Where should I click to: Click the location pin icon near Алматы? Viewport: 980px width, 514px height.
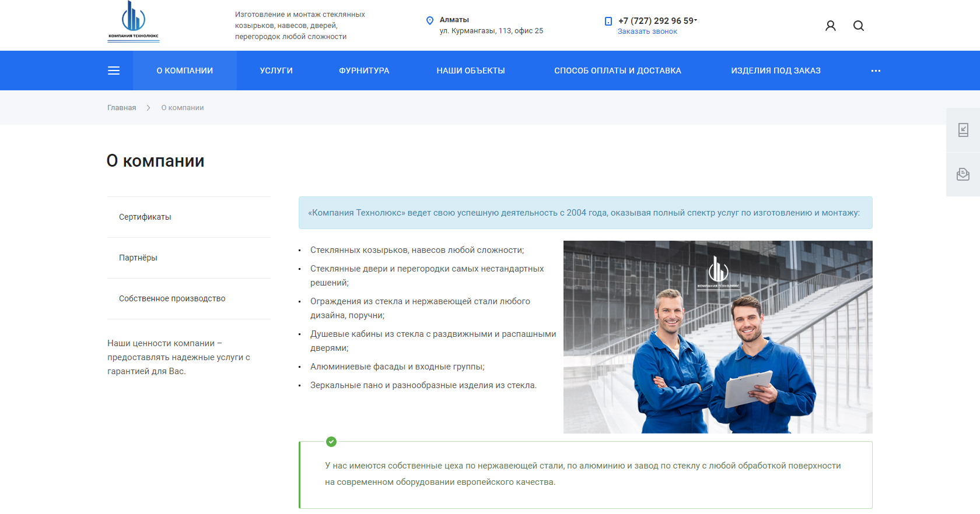pos(430,20)
